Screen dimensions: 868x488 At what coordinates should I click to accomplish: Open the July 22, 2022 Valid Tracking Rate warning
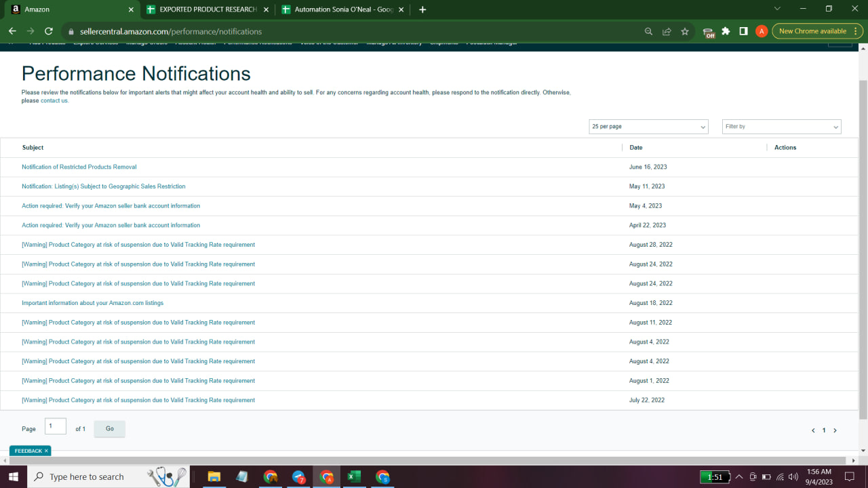(138, 401)
